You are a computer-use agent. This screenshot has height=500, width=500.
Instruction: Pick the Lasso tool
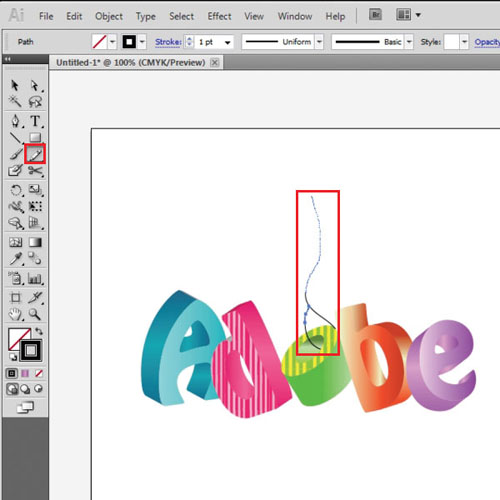[x=35, y=101]
